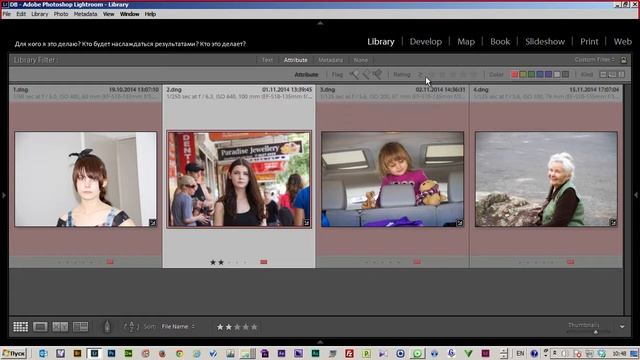The image size is (640, 360).
Task: Open Photoshop from the taskbar
Action: pos(111,353)
